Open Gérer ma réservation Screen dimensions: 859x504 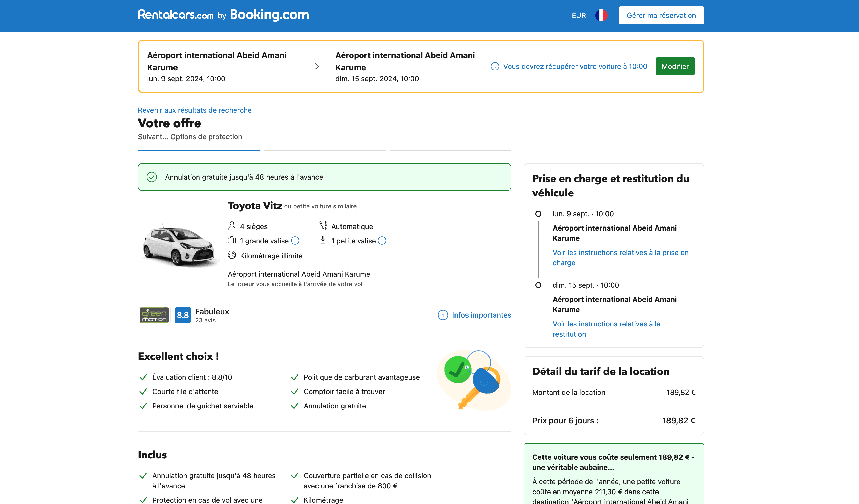(x=661, y=15)
